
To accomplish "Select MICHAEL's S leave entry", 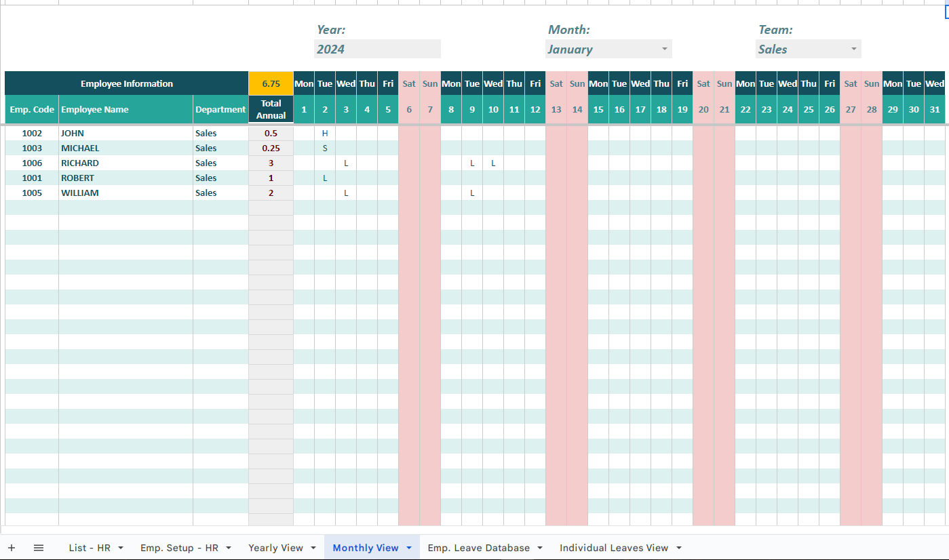I will [324, 148].
